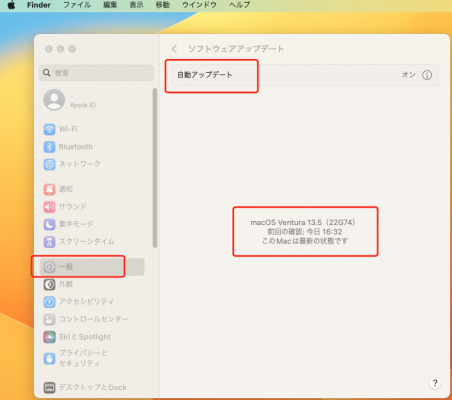Select 集中モード moon icon
The width and height of the screenshot is (452, 400).
coord(49,224)
